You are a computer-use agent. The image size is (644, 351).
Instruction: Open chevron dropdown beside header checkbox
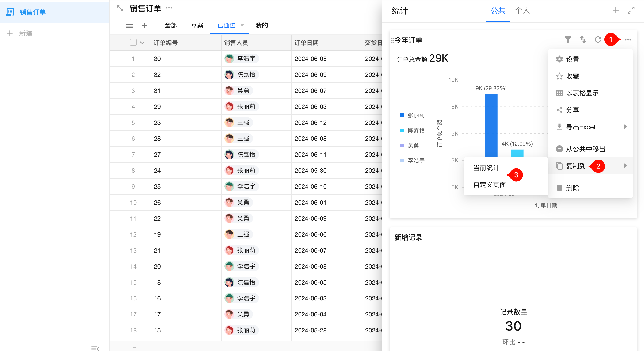point(142,43)
